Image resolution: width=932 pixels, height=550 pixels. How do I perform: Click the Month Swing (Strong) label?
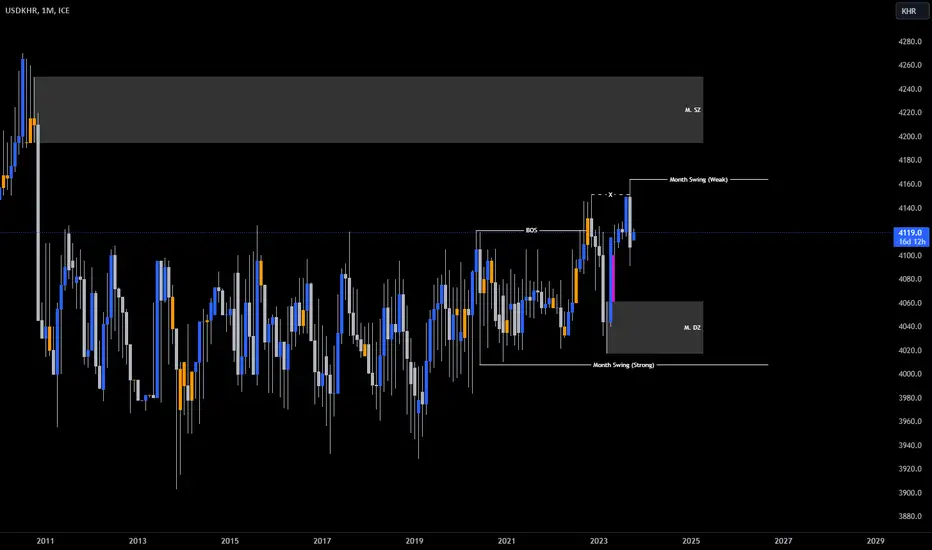click(624, 365)
